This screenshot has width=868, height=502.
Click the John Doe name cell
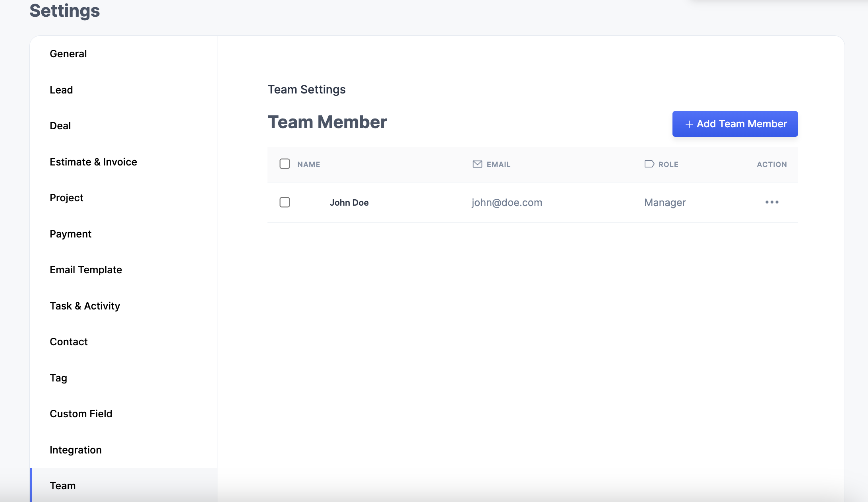pos(349,202)
